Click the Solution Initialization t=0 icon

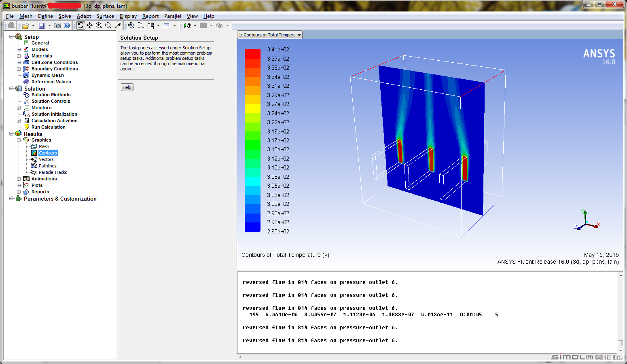(27, 114)
